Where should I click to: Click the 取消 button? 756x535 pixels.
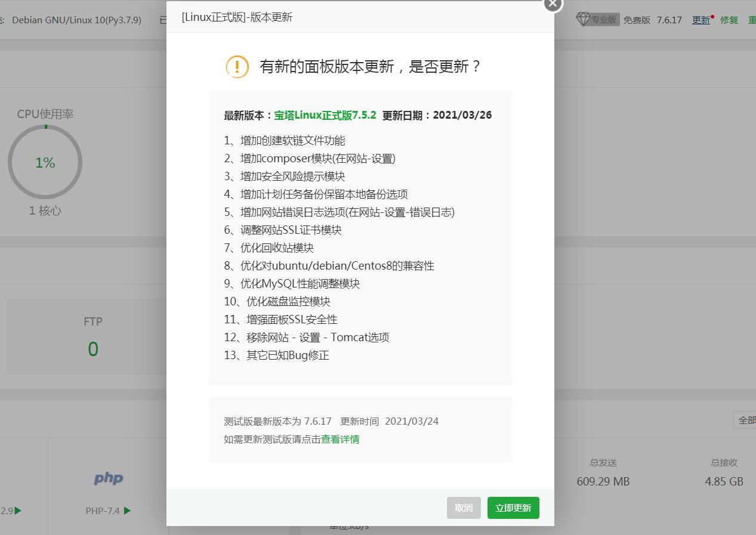pos(464,508)
